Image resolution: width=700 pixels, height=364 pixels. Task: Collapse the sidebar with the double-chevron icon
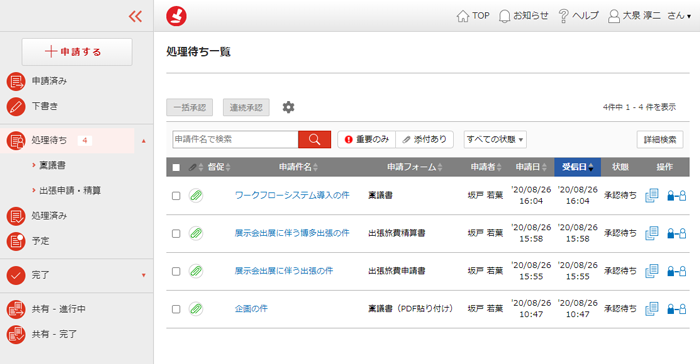135,17
